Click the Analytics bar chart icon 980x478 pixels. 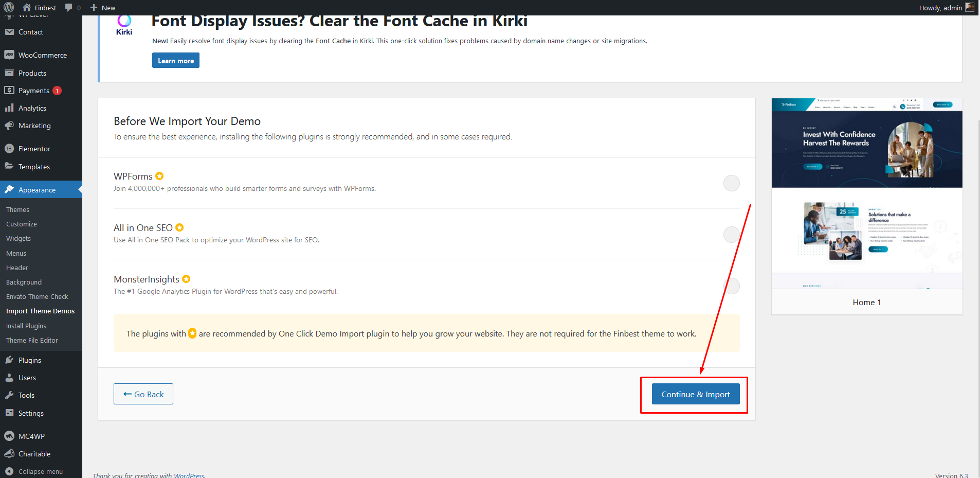[9, 108]
